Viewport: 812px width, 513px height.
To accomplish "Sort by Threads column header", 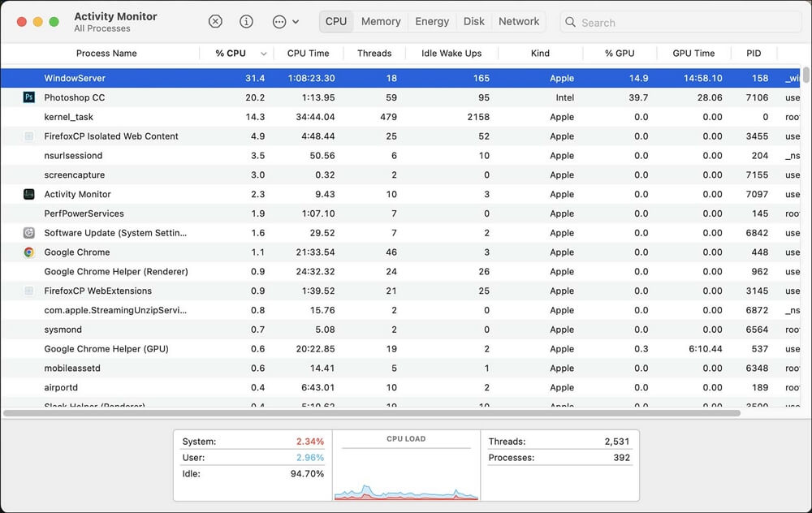I will pyautogui.click(x=374, y=54).
